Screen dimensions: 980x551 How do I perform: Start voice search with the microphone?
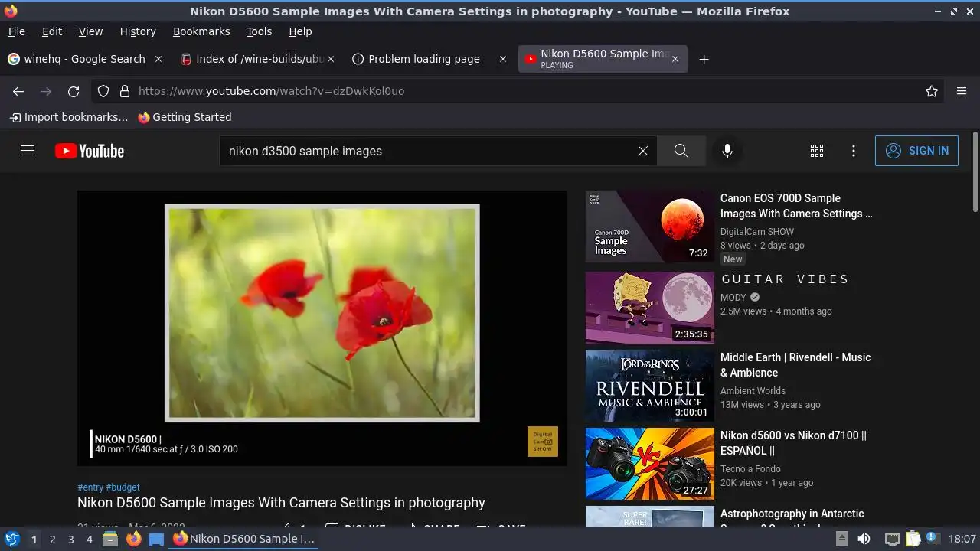(x=727, y=151)
